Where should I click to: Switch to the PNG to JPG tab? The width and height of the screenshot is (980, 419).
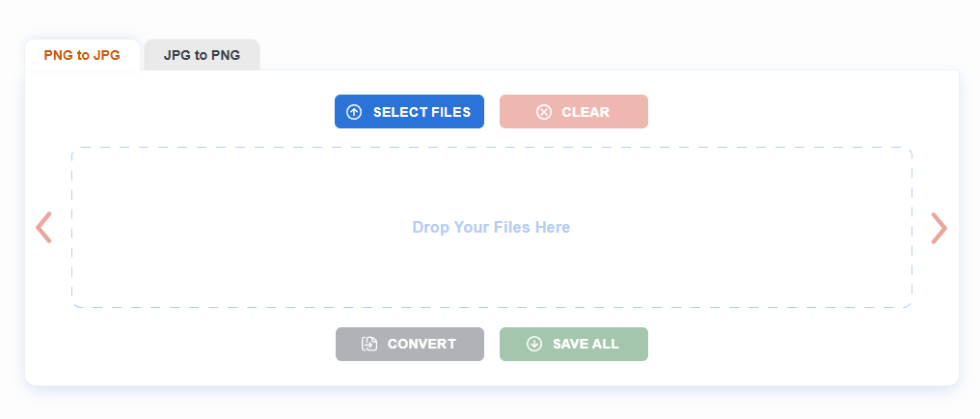coord(82,55)
